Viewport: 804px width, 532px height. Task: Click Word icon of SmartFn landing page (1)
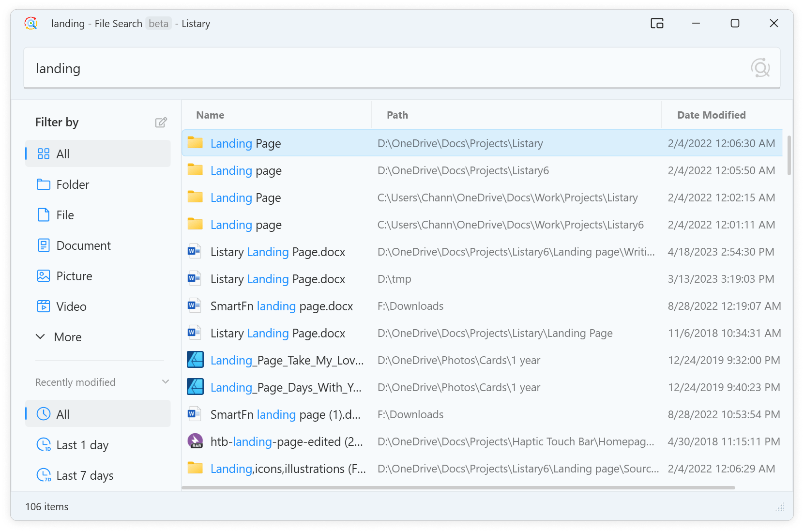pyautogui.click(x=195, y=414)
